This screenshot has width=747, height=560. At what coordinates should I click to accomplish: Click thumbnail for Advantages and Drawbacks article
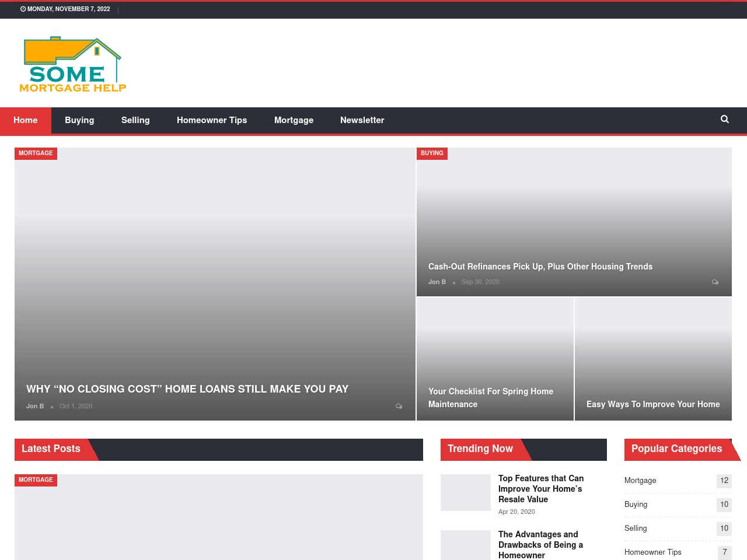click(x=466, y=545)
